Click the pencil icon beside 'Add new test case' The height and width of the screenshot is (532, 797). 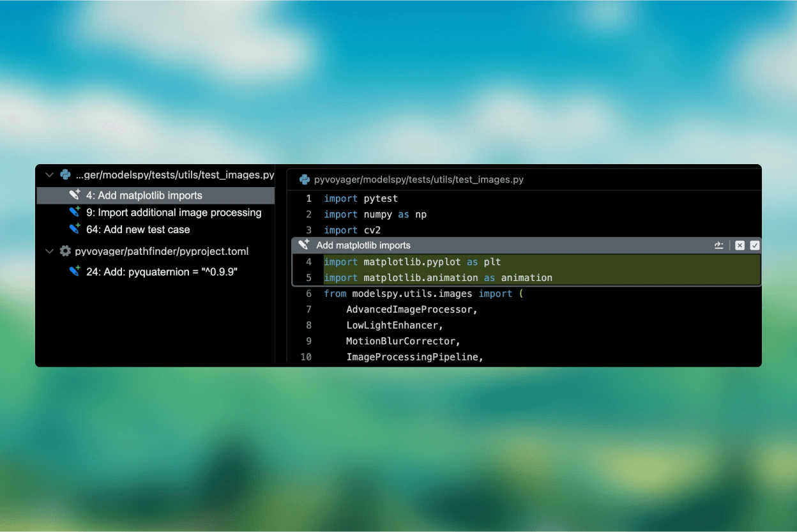(x=75, y=229)
